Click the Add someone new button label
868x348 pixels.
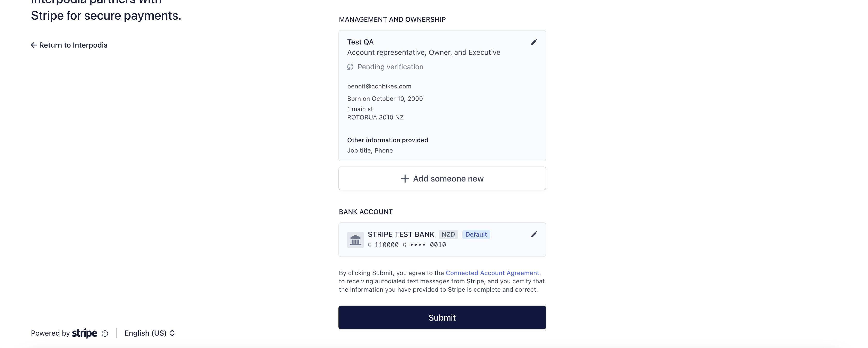(448, 178)
